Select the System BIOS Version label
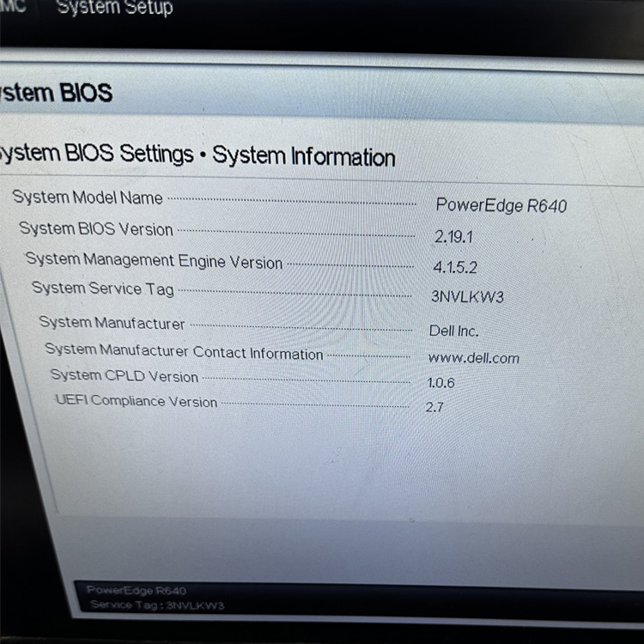Viewport: 644px width, 644px height. (96, 228)
